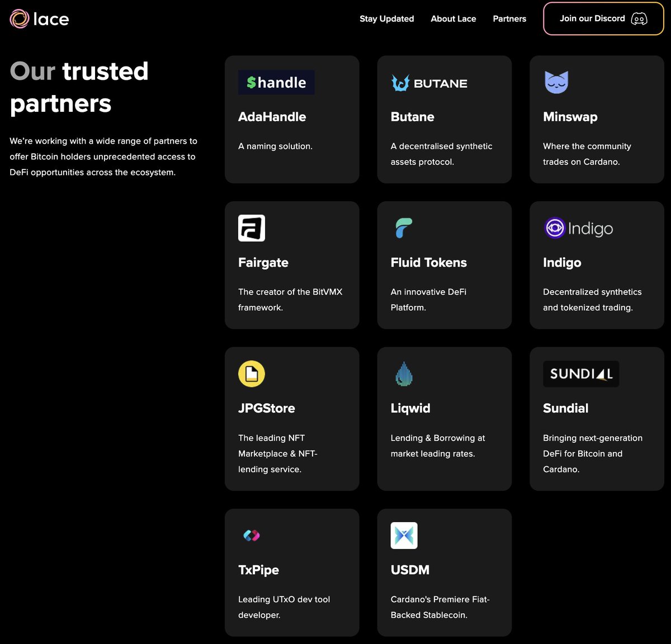Open the Liqwid card title

pyautogui.click(x=410, y=408)
